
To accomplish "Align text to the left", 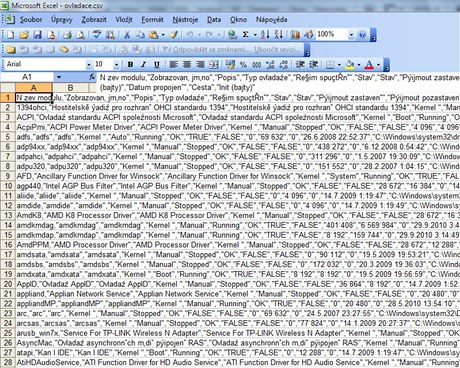I will 173,64.
